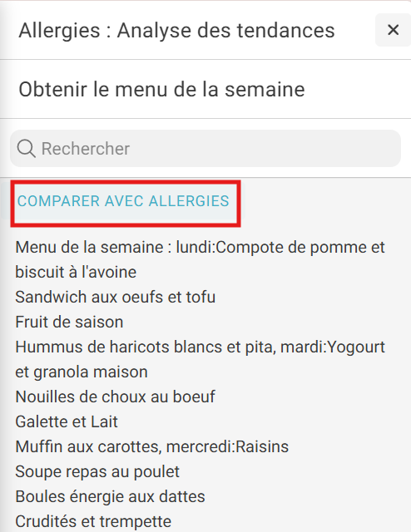Image resolution: width=411 pixels, height=532 pixels.
Task: Select the 'Soupe repas au poulet' line
Action: click(97, 471)
